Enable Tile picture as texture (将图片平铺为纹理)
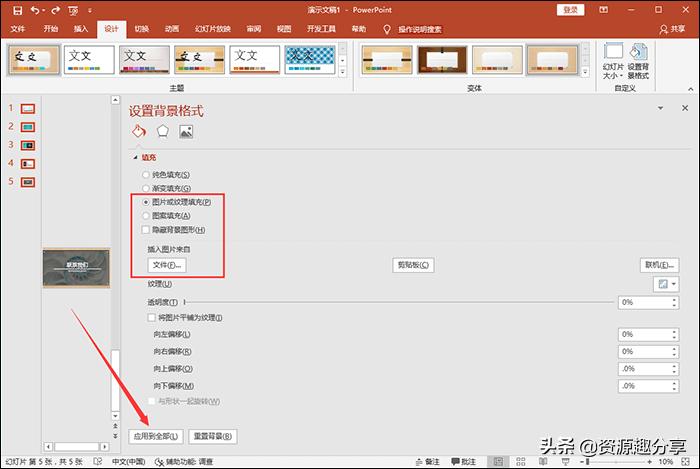 (x=151, y=318)
